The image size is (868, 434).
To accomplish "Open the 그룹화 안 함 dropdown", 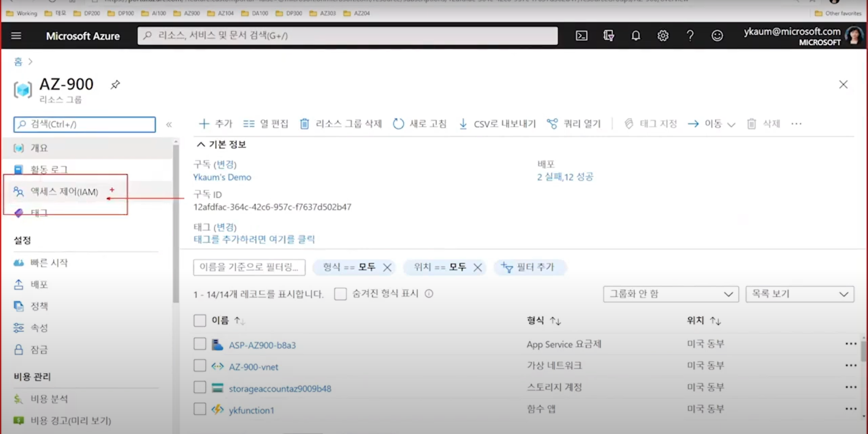I will click(671, 294).
